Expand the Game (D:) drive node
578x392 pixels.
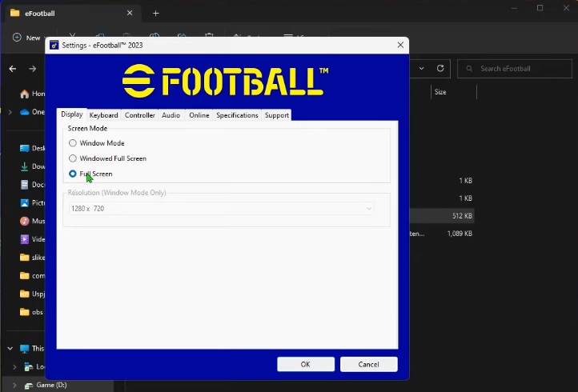14,385
